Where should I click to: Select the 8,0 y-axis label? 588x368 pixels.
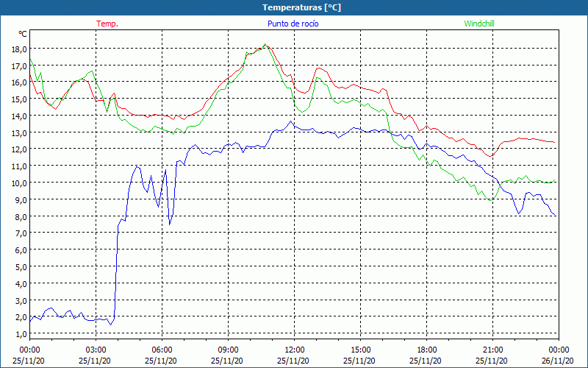click(21, 216)
